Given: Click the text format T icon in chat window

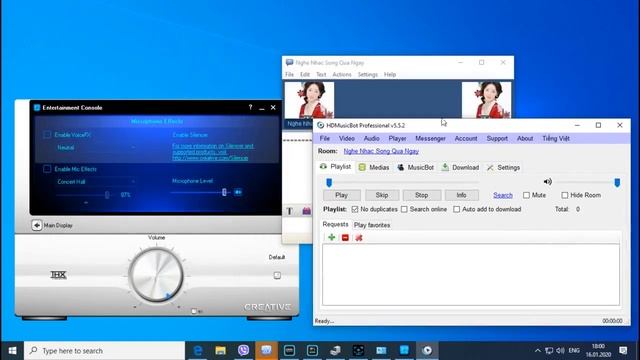Looking at the screenshot, I should 289,211.
